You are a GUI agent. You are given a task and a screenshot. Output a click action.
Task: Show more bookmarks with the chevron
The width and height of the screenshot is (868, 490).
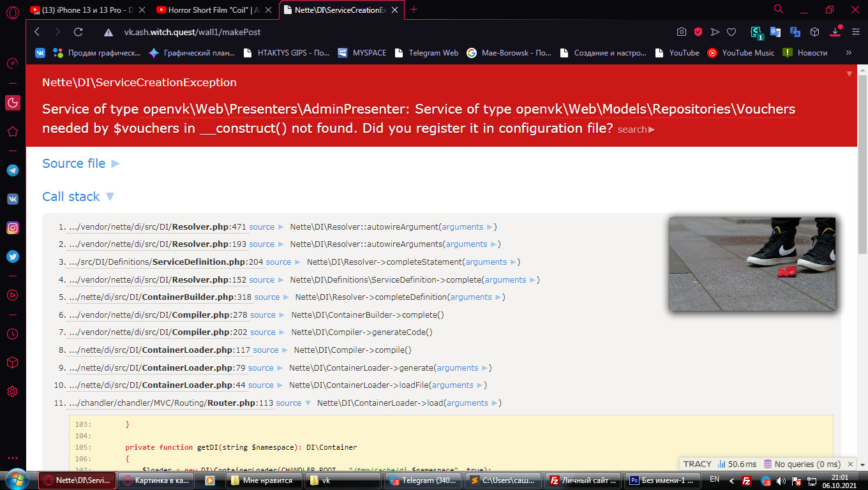click(848, 53)
